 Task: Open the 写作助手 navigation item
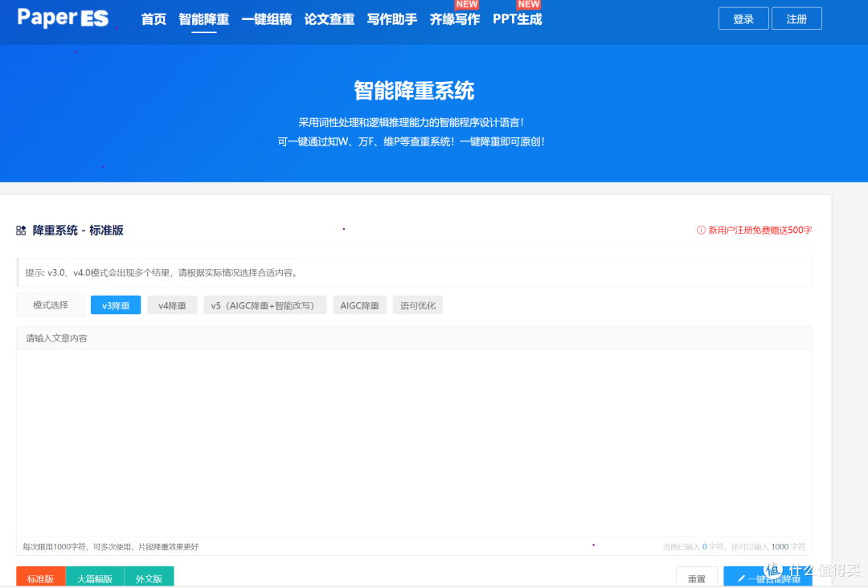[x=392, y=19]
